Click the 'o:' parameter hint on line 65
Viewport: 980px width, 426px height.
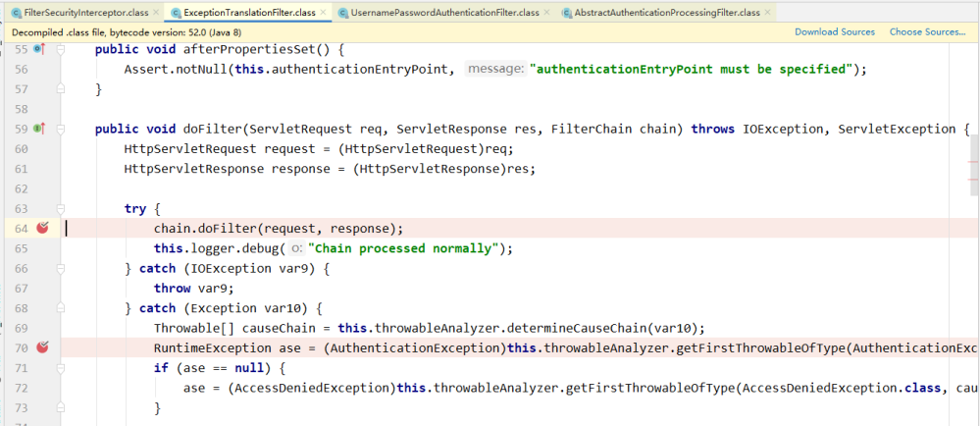297,248
